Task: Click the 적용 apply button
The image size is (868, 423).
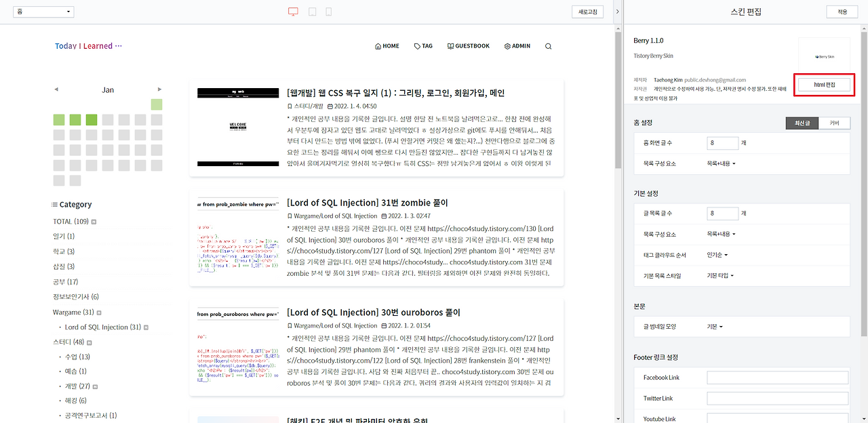Action: (x=842, y=12)
